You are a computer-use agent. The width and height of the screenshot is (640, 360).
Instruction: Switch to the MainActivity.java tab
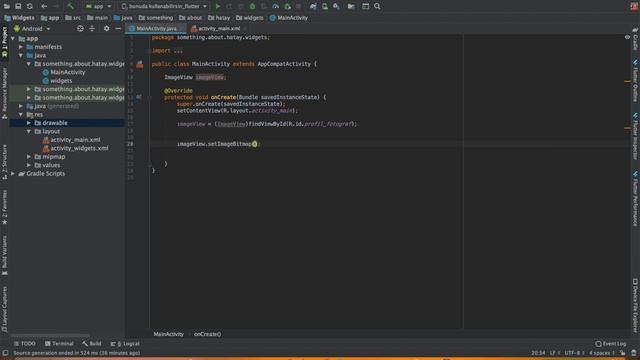[x=156, y=29]
